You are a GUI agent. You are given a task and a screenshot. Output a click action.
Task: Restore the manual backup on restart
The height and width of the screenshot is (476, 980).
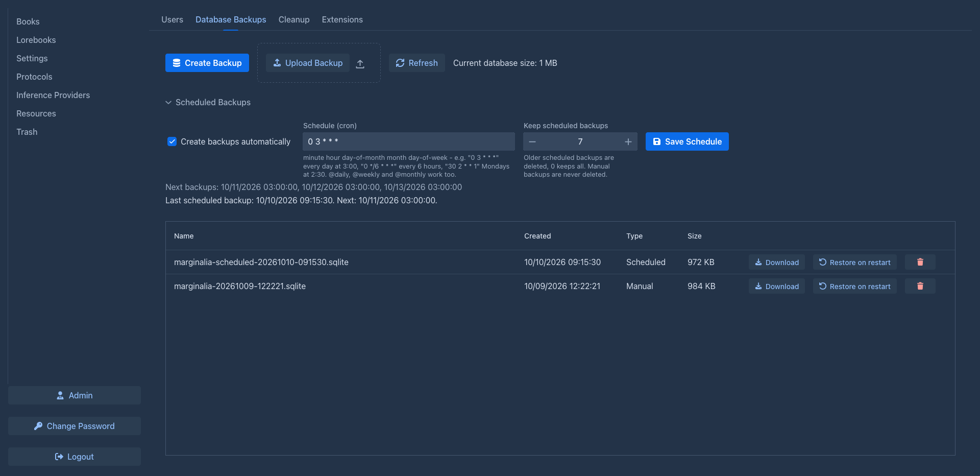pyautogui.click(x=855, y=286)
